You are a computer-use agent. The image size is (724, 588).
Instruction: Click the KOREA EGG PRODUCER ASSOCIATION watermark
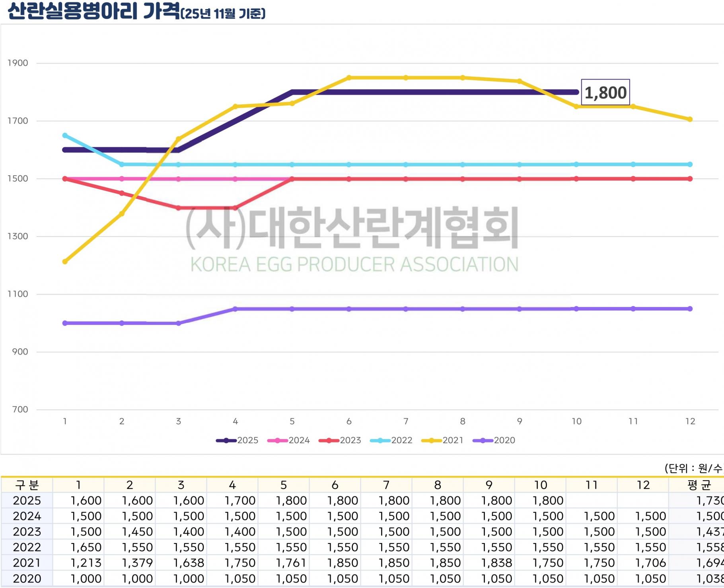coord(354,264)
